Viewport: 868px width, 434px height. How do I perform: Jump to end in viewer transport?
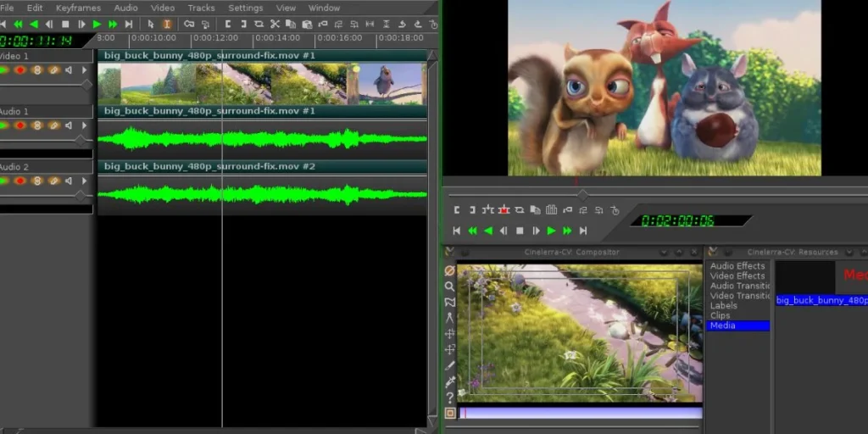tap(583, 231)
